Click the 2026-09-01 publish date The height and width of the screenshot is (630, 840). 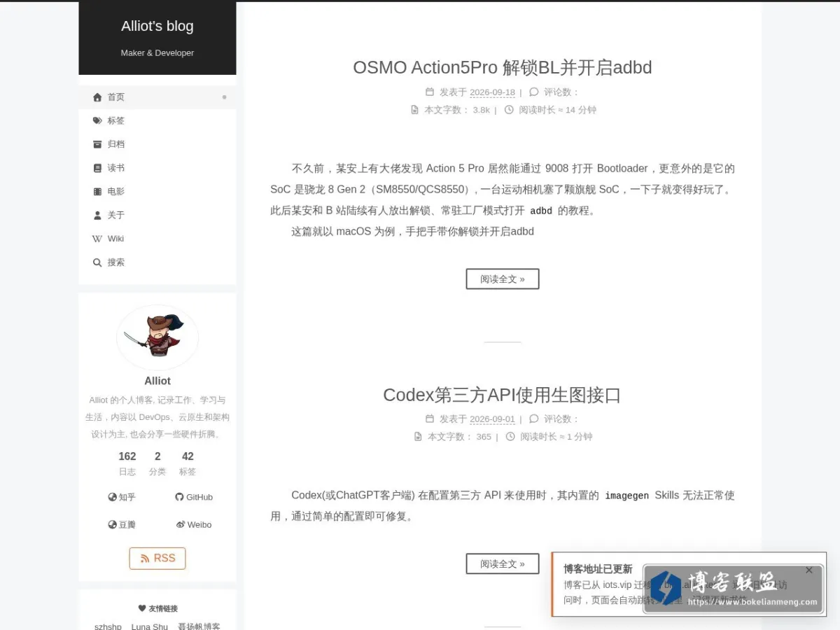(492, 419)
